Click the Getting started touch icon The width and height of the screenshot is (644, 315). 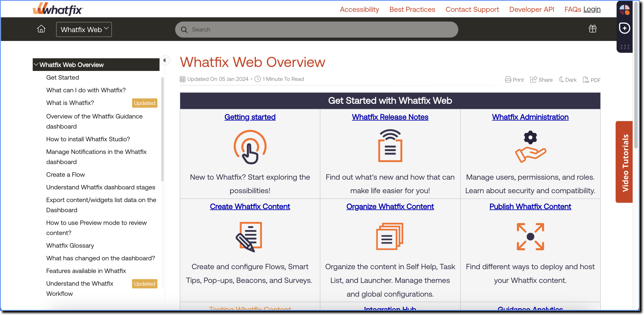[x=250, y=147]
